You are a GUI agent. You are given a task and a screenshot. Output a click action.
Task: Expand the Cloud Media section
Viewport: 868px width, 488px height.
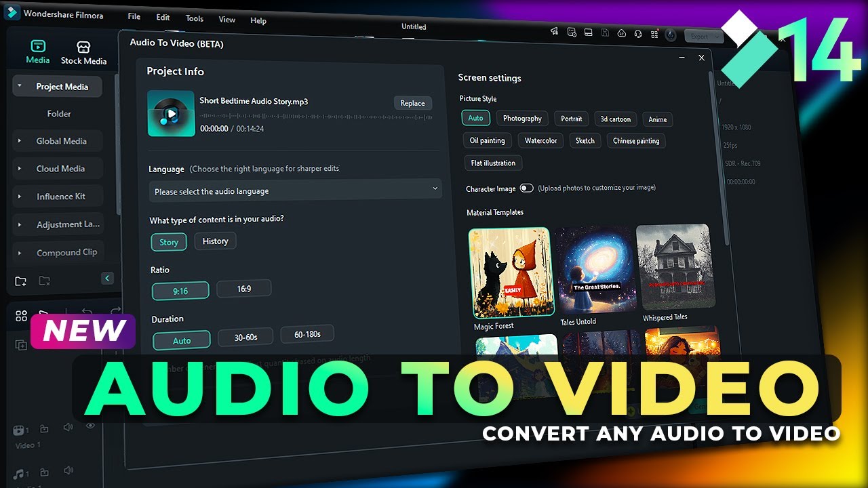pyautogui.click(x=20, y=169)
